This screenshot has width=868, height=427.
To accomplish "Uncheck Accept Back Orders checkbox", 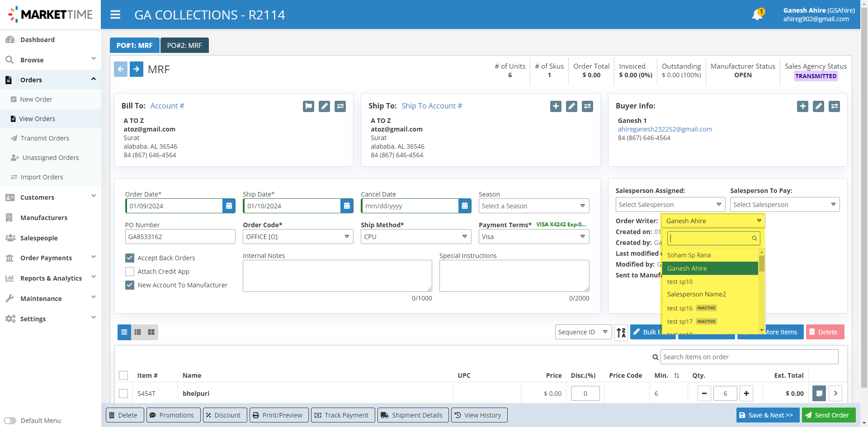I will click(130, 258).
